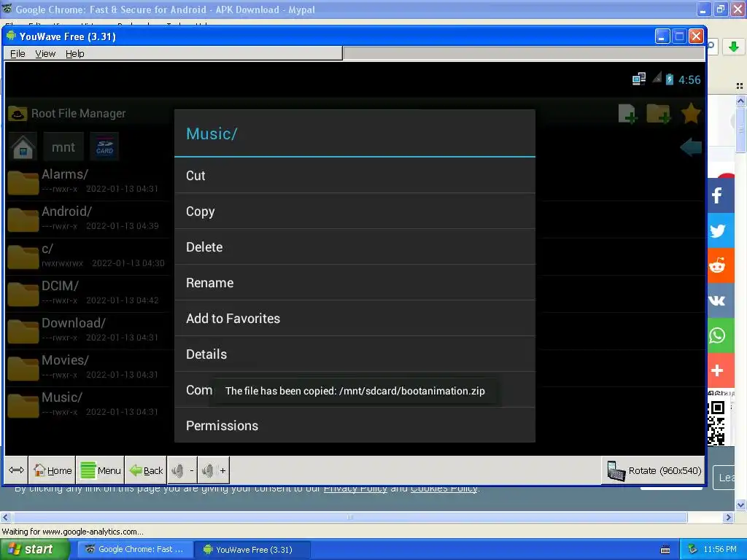The image size is (747, 560).
Task: Switch to YouWave Free taskbar item
Action: (x=253, y=549)
